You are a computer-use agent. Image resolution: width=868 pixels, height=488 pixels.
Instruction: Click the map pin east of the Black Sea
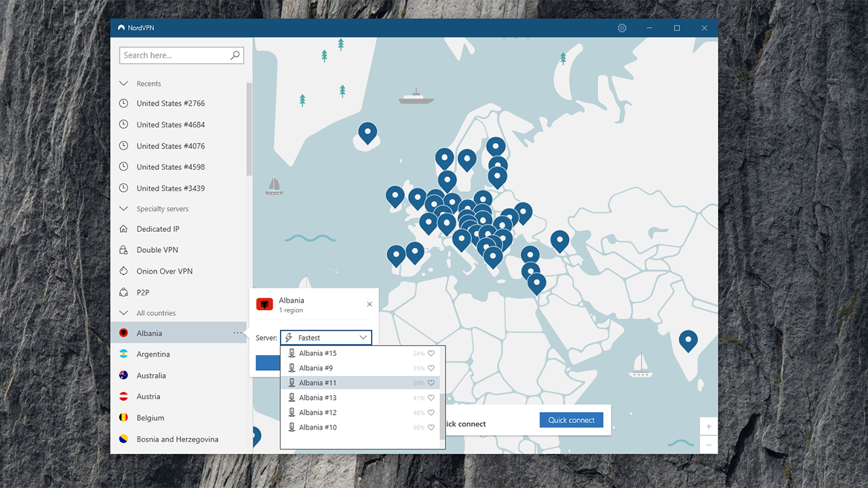pyautogui.click(x=559, y=241)
